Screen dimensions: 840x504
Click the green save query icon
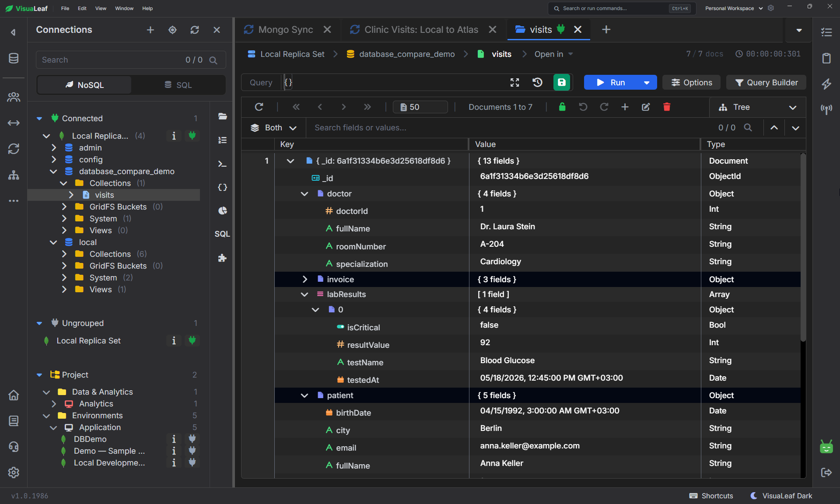[561, 83]
